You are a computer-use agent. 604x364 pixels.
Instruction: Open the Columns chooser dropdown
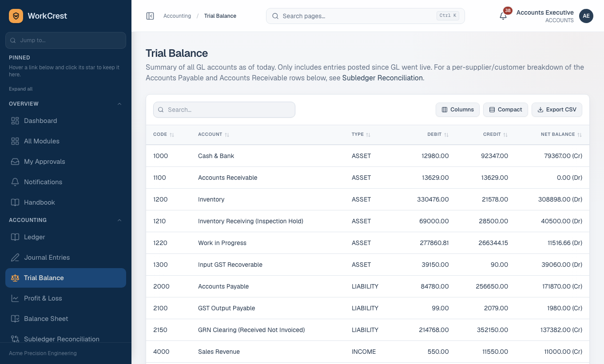[x=457, y=110]
